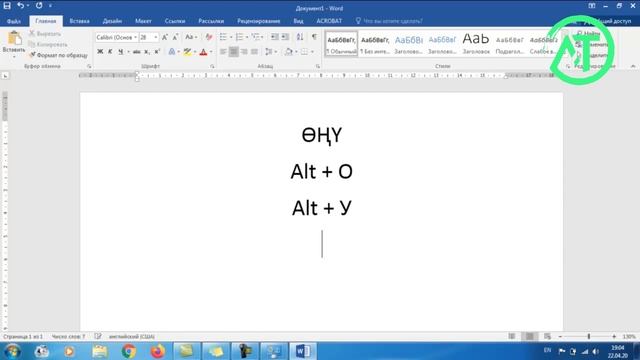This screenshot has width=640, height=360.
Task: Justify the text
Action: [x=254, y=52]
